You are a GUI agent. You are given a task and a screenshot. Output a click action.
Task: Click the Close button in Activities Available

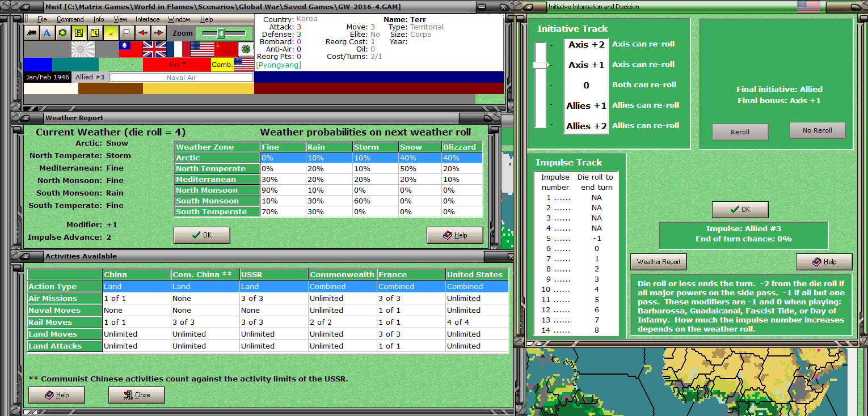(137, 395)
